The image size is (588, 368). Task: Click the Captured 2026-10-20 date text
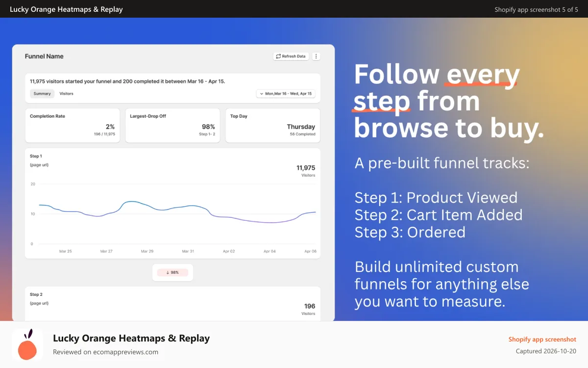[x=546, y=351]
